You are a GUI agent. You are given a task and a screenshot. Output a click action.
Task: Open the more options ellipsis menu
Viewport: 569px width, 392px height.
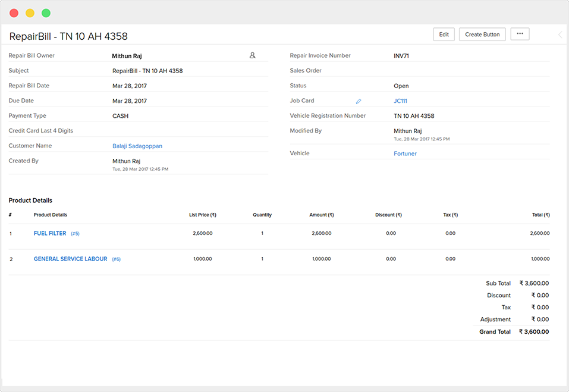(x=520, y=35)
